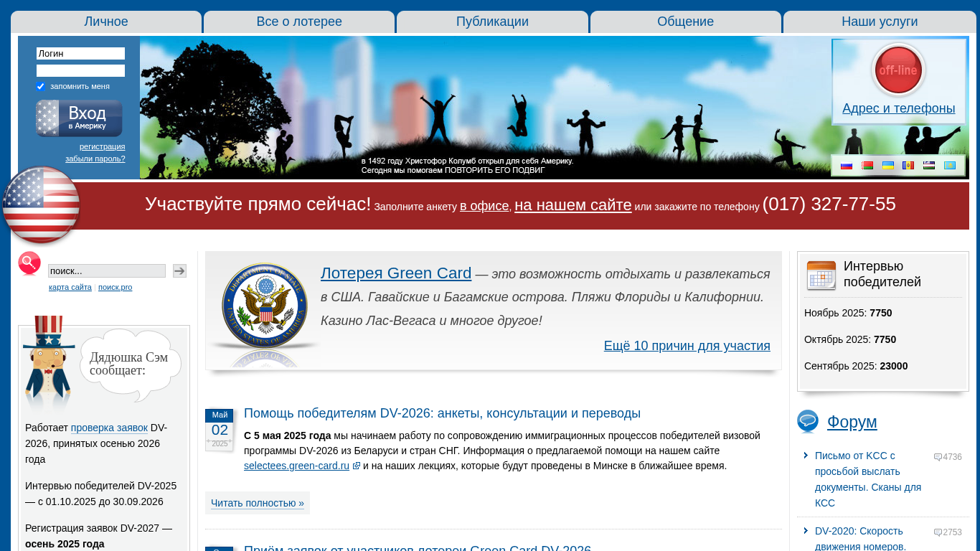Focus the 'Логин' username field
The image size is (980, 551).
80,54
